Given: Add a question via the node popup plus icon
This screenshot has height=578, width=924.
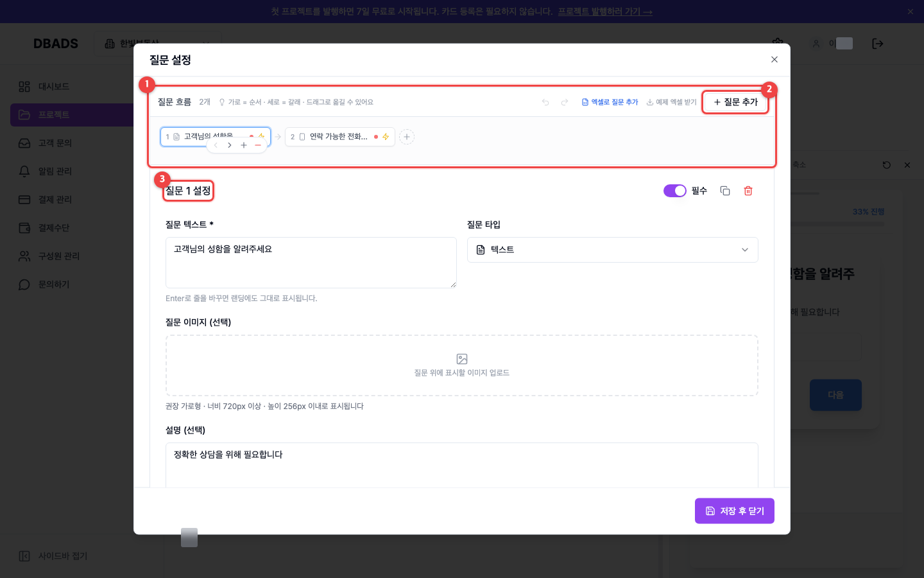Looking at the screenshot, I should [244, 145].
